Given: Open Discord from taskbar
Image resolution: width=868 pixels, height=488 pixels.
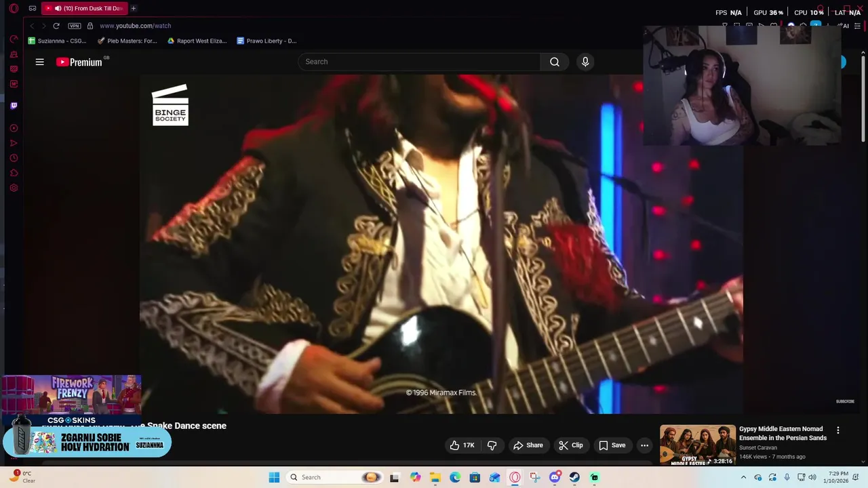Looking at the screenshot, I should coord(555,477).
